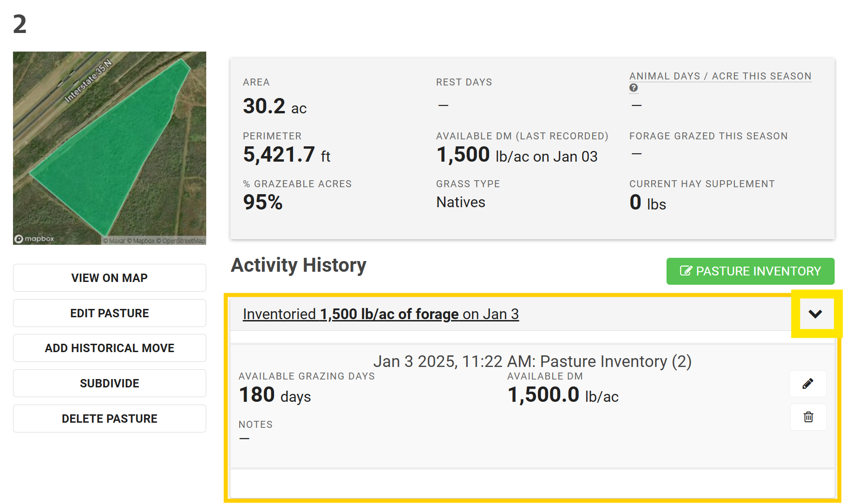Viewport: 850px width, 504px height.
Task: Open the Edit Pasture button
Action: point(110,313)
